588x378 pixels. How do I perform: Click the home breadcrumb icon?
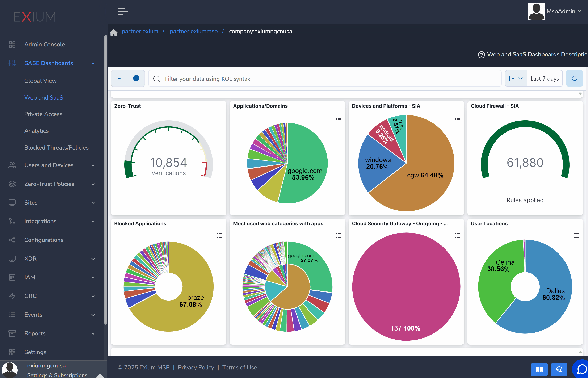(x=113, y=32)
